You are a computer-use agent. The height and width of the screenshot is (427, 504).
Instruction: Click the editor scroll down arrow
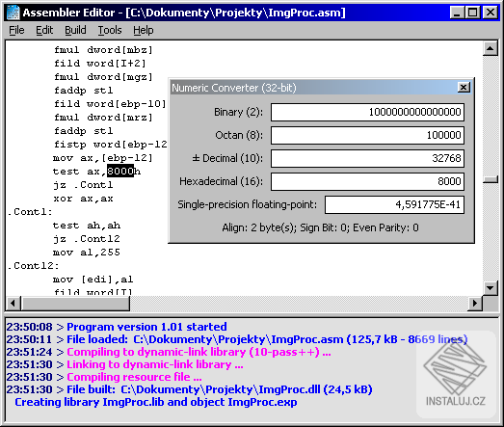pos(491,288)
